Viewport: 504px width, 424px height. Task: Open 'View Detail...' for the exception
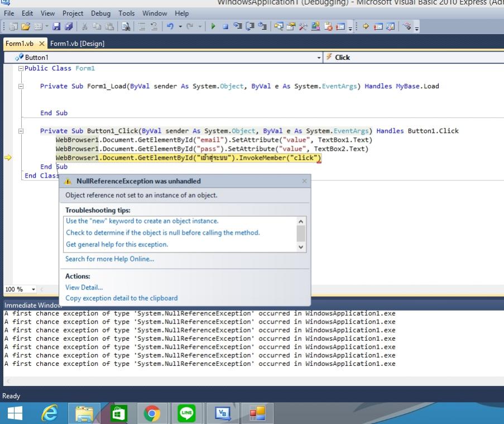click(x=84, y=287)
